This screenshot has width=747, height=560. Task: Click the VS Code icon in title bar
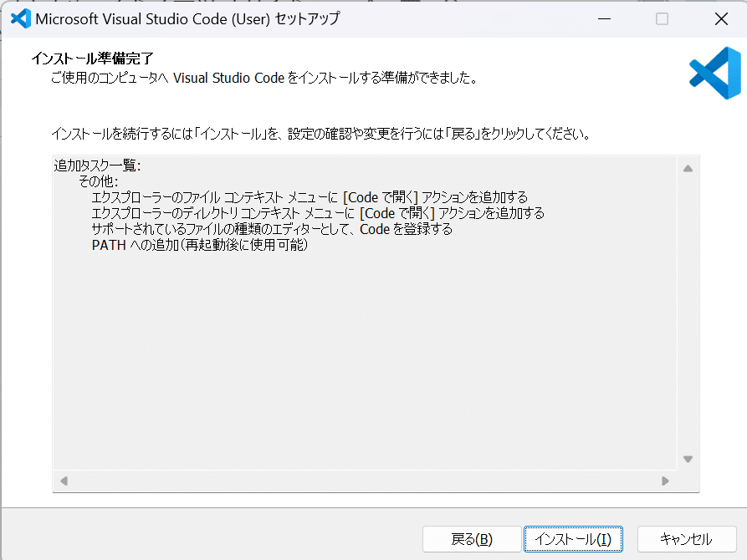[20, 19]
